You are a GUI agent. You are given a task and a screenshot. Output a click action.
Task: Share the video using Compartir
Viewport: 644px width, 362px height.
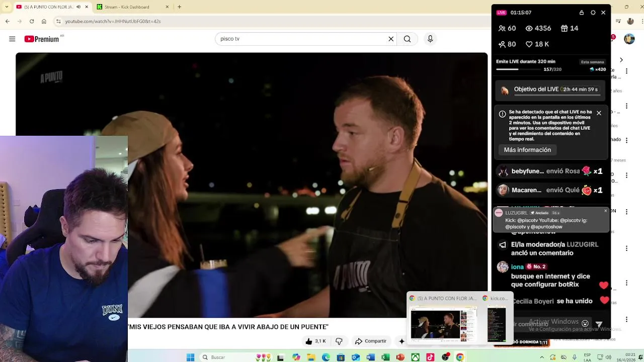click(371, 341)
